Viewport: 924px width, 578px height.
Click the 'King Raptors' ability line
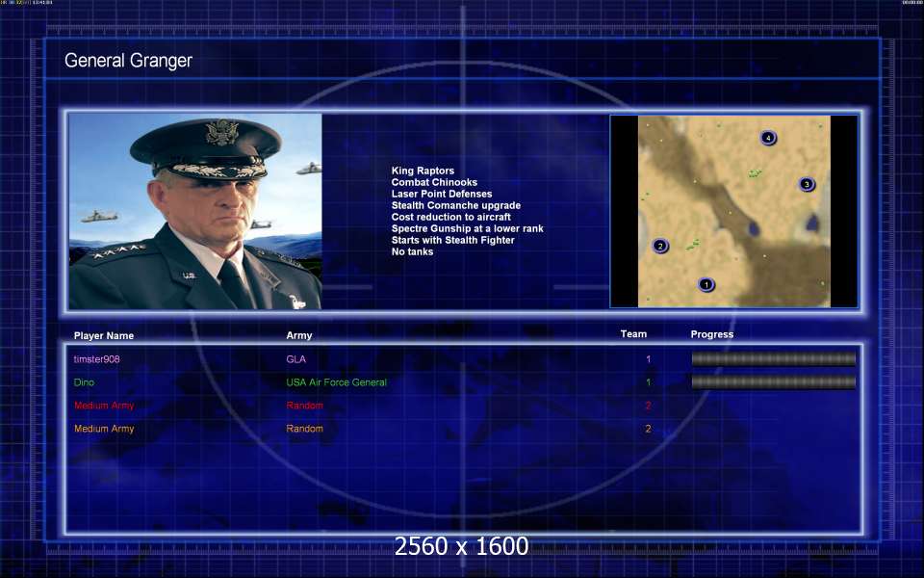coord(423,171)
